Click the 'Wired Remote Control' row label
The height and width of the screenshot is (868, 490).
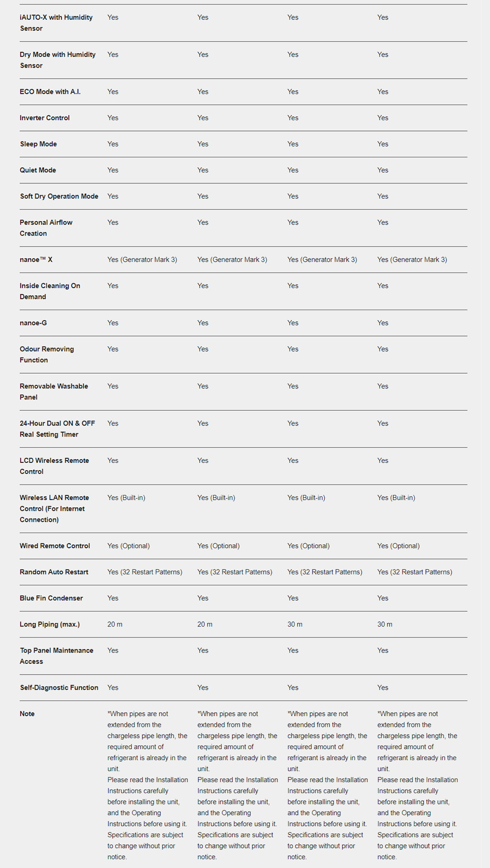[54, 546]
